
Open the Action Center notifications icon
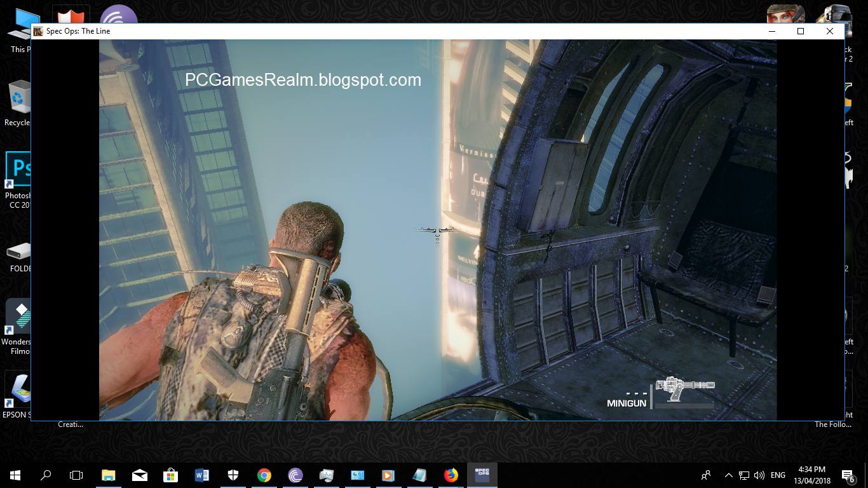pyautogui.click(x=848, y=475)
